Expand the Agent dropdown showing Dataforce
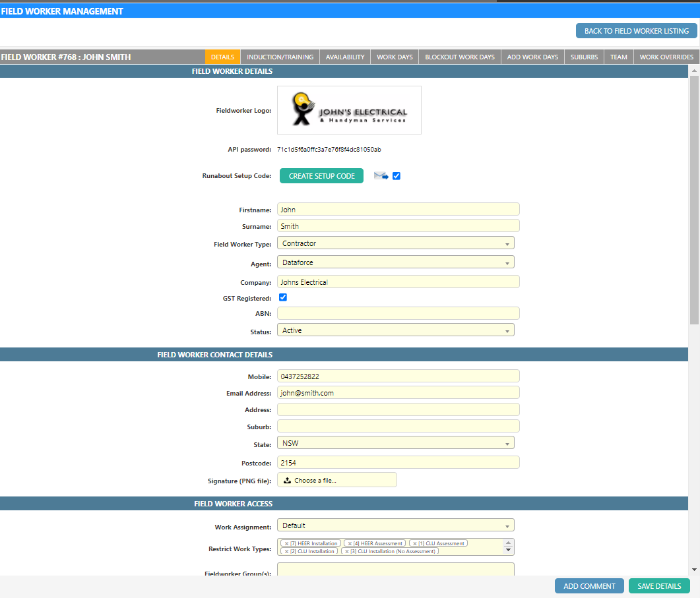The image size is (700, 598). click(x=395, y=262)
